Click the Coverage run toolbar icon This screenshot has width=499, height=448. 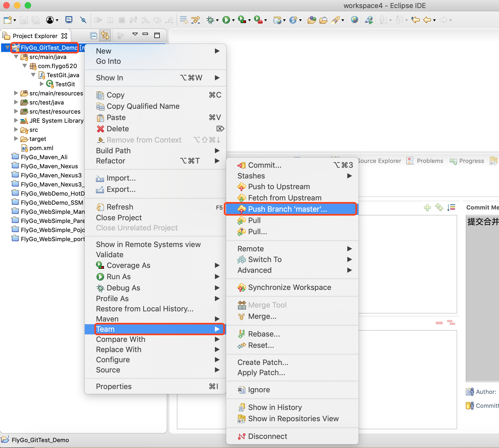click(242, 20)
